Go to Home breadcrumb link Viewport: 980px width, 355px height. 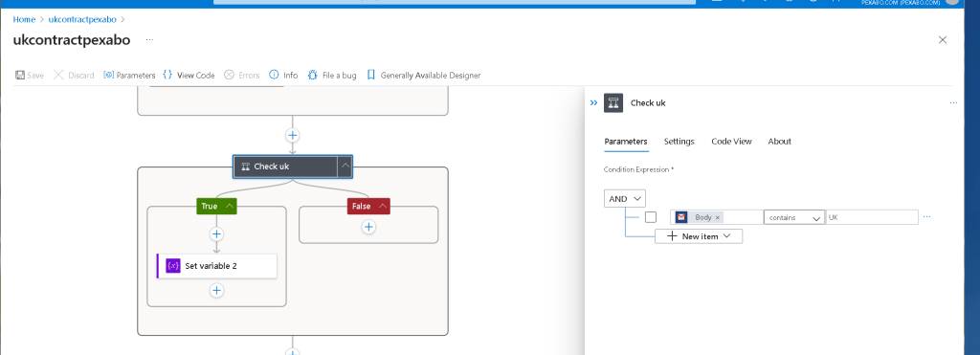(24, 19)
